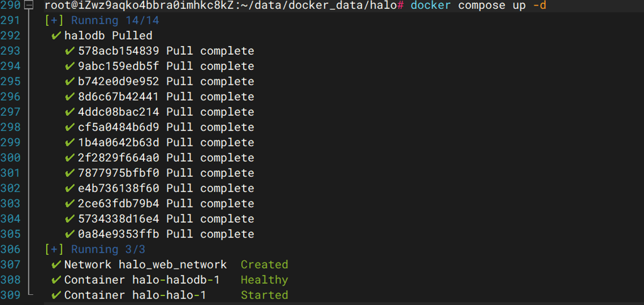Place cursor on the docker command word
644x305 pixels.
pyautogui.click(x=431, y=6)
